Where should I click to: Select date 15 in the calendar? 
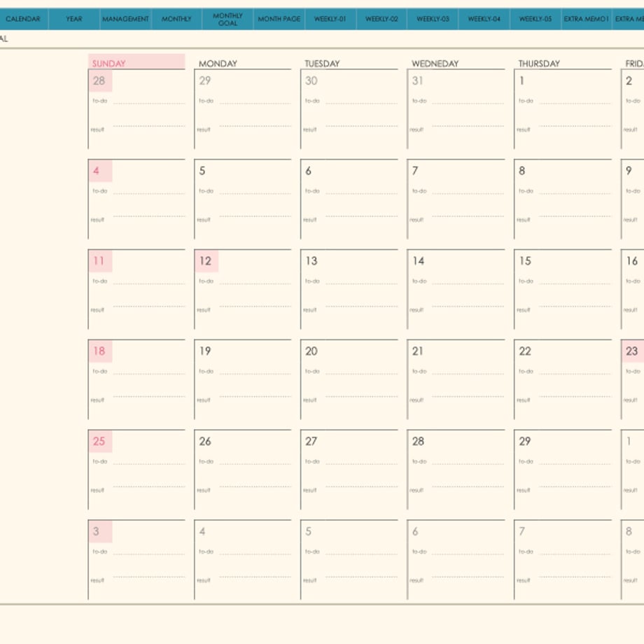[x=525, y=261]
